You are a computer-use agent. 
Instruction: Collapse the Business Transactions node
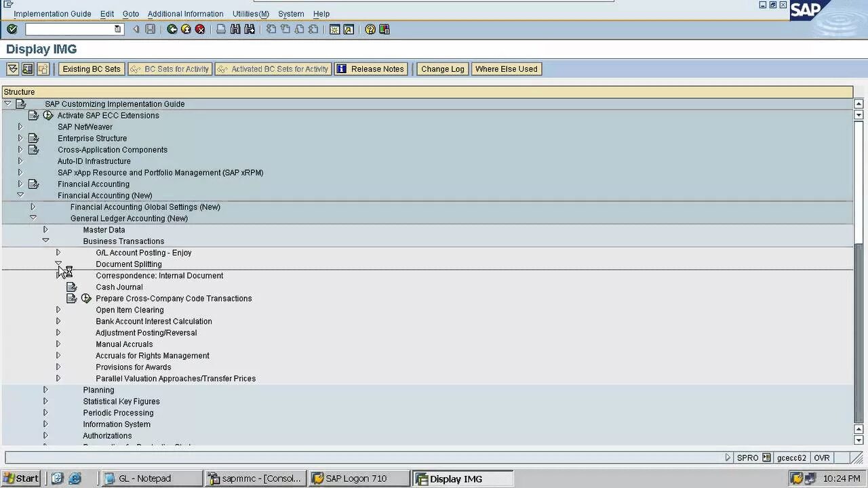(x=45, y=241)
